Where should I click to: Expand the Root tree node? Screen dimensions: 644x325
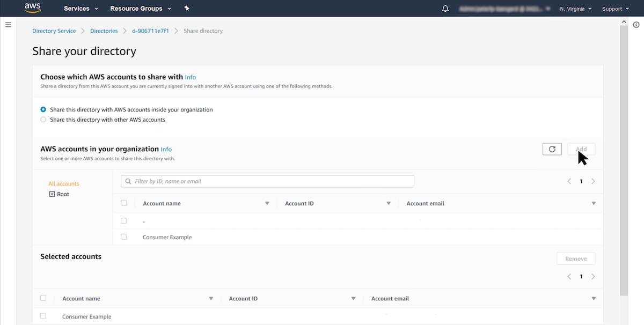pos(52,194)
